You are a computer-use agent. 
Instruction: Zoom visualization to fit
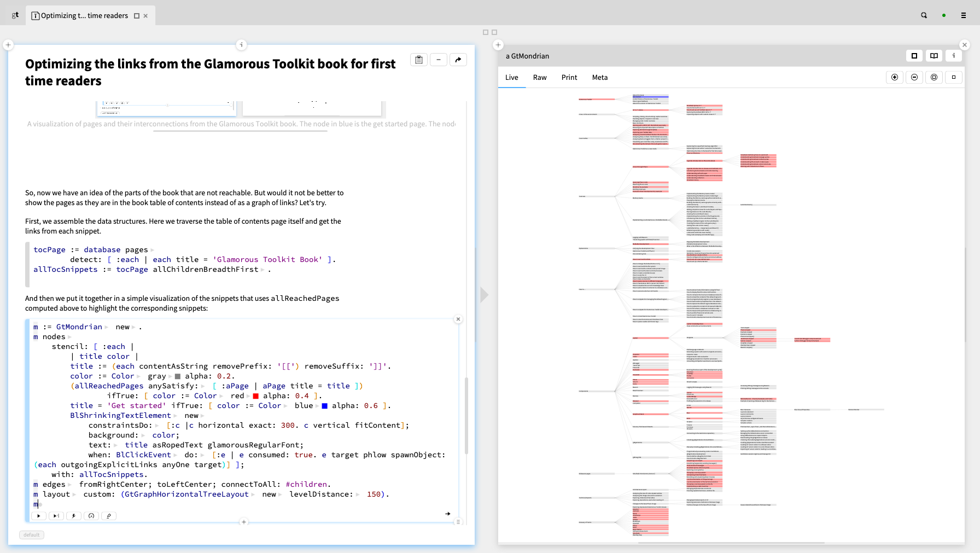[x=934, y=77]
